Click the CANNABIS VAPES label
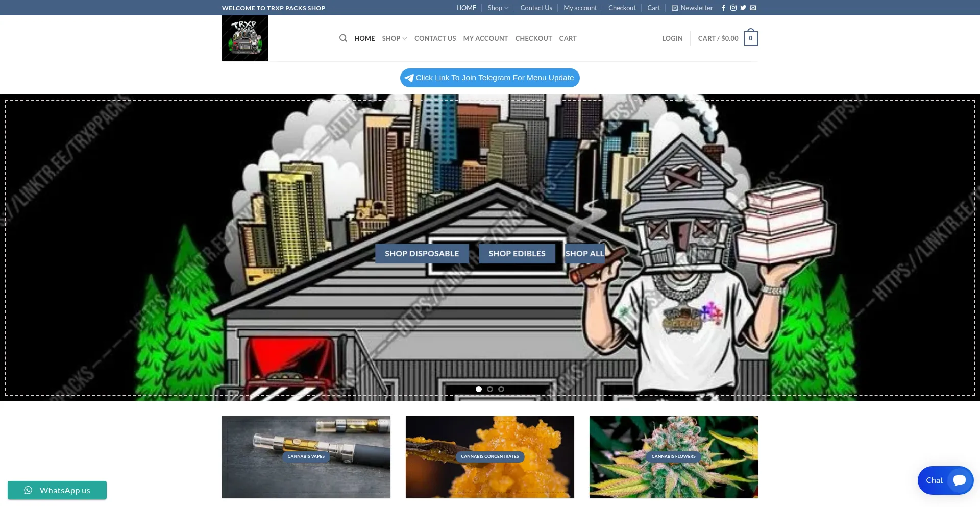The image size is (980, 507). 306,456
